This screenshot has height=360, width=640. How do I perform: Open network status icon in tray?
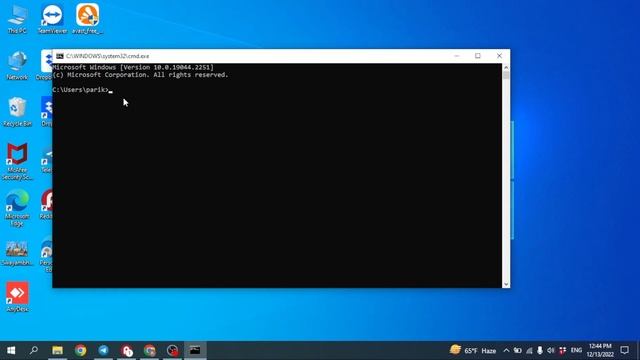point(529,350)
